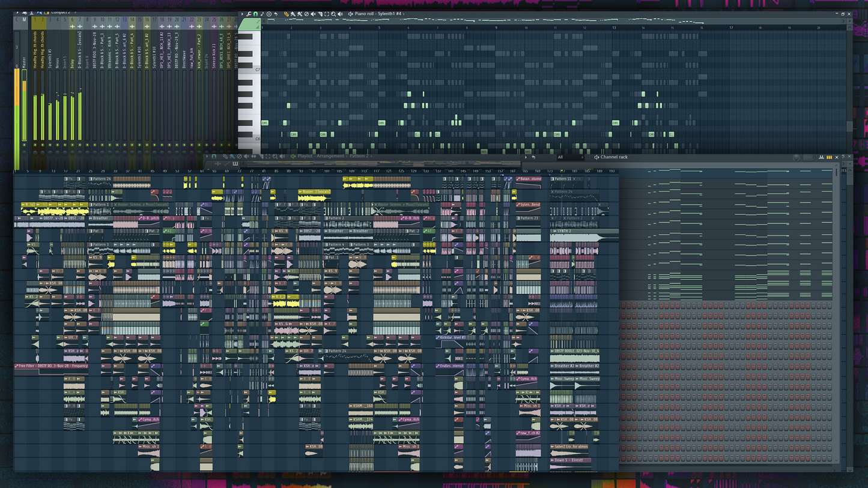The height and width of the screenshot is (488, 868).
Task: Open the Playlist Arrangement selector
Action: point(330,156)
